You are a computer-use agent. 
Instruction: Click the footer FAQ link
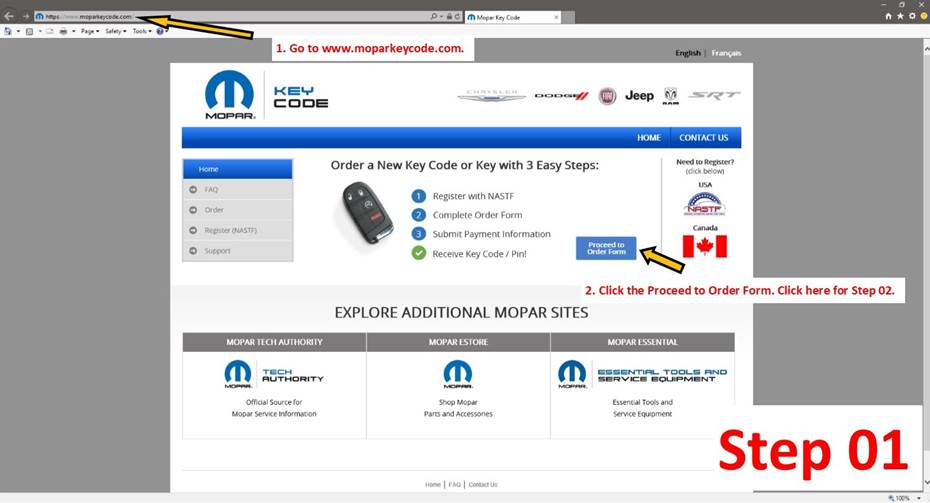454,485
